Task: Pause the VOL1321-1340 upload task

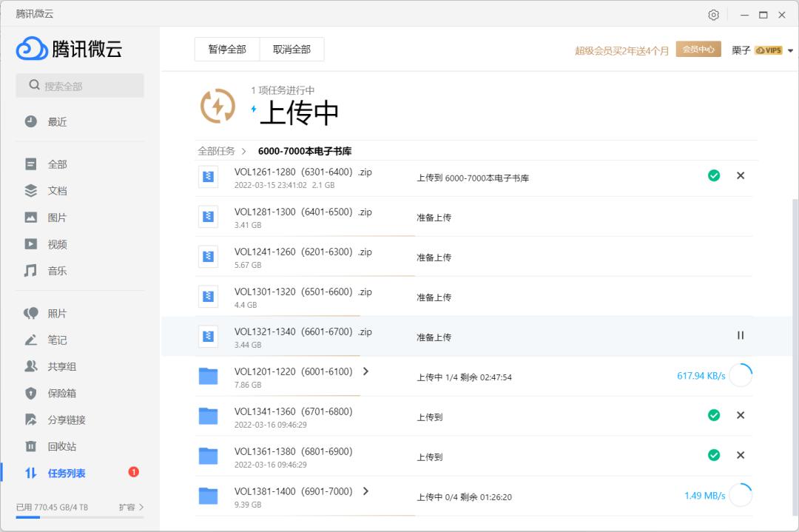Action: [x=740, y=335]
